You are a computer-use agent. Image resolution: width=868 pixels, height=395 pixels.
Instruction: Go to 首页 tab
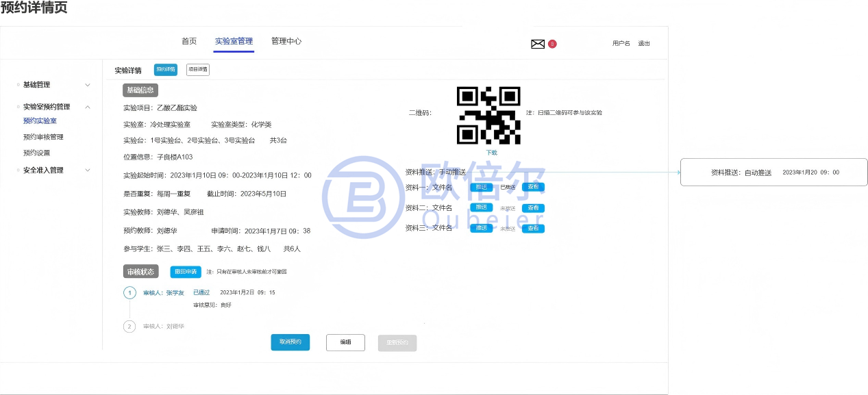(189, 41)
